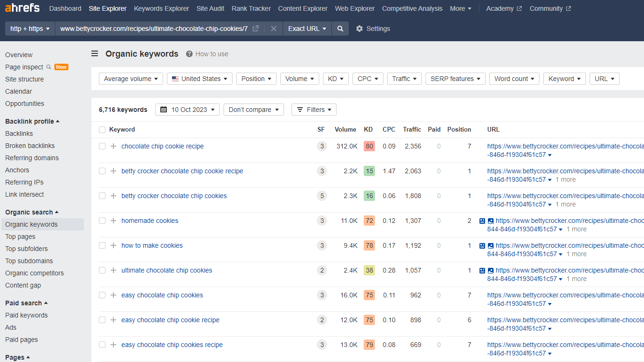Check 'easy chocolate chip cookies' row checkbox
644x362 pixels.
(102, 295)
